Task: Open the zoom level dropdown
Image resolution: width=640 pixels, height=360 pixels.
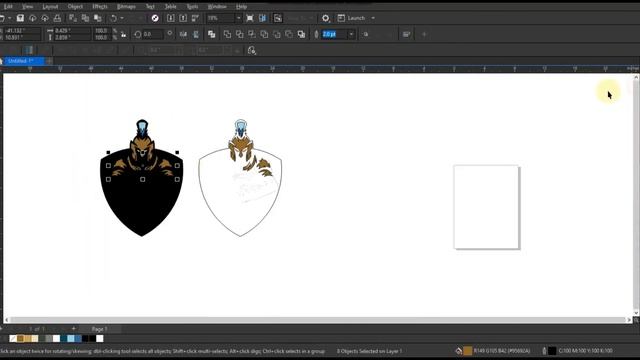Action: [238, 18]
